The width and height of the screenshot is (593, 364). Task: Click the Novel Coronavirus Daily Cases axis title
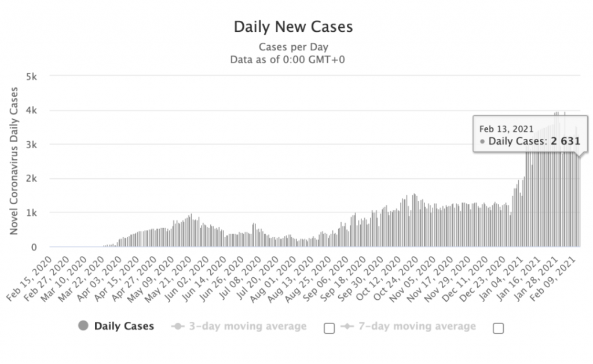tap(13, 161)
